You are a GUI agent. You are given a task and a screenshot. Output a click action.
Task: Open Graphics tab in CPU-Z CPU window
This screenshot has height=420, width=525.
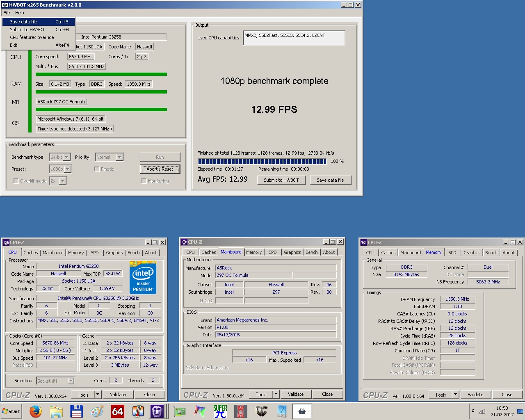point(114,253)
